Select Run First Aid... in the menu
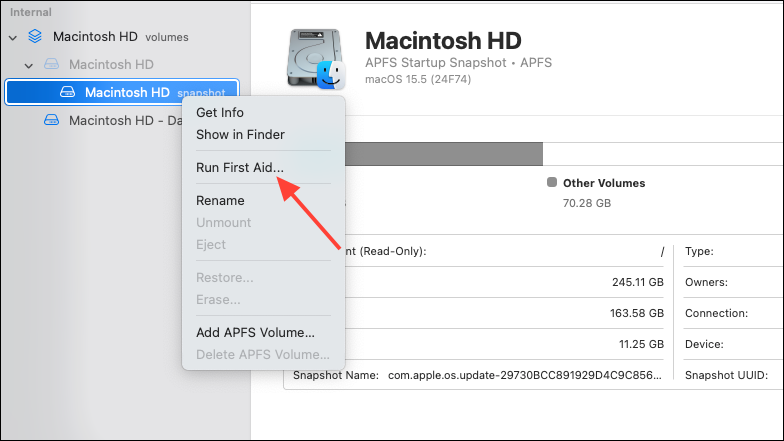The image size is (784, 441). 240,168
